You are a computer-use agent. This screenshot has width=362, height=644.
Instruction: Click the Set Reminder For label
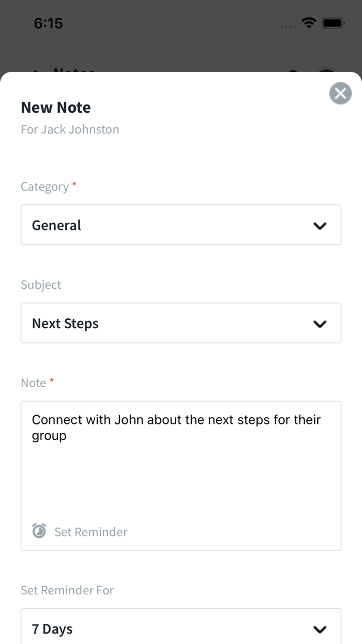(x=67, y=590)
